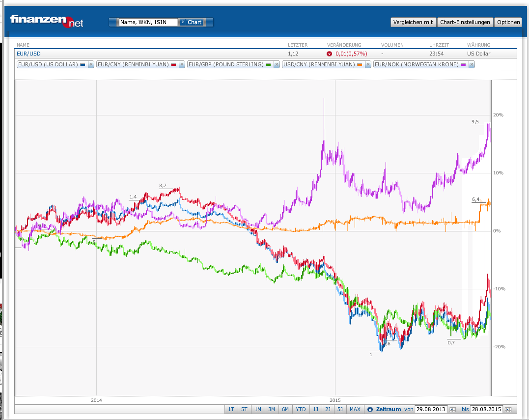Select the 1M time range tab
Screen dimensions: 529x420
tap(258, 409)
